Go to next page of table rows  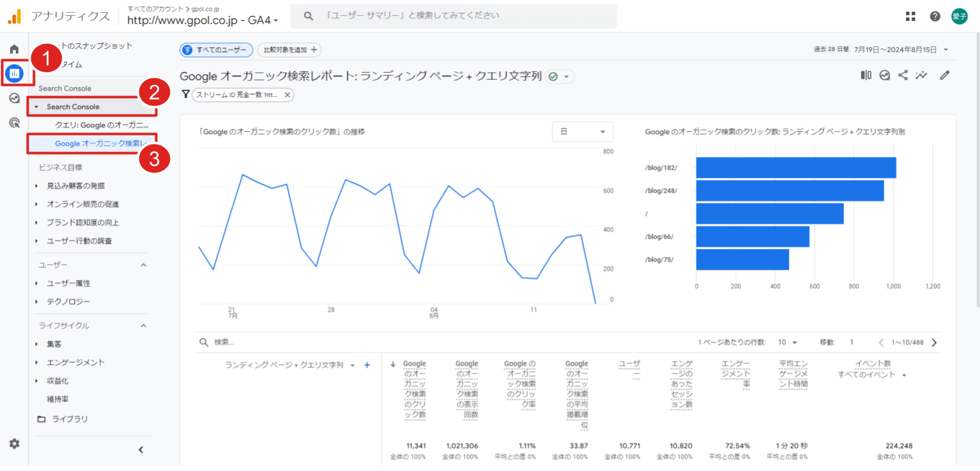[934, 342]
